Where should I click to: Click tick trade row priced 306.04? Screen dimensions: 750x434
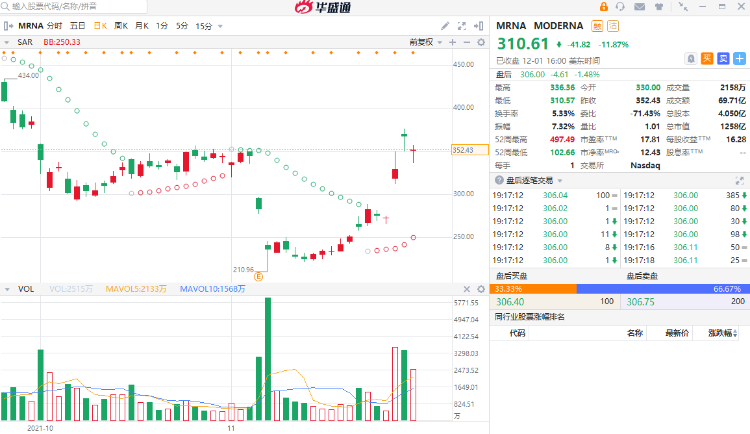(555, 195)
